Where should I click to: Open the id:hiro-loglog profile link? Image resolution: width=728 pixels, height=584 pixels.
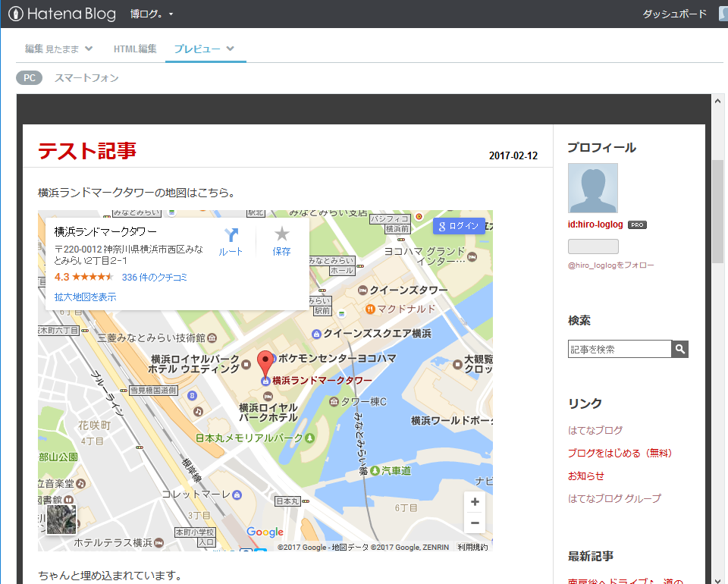[595, 224]
